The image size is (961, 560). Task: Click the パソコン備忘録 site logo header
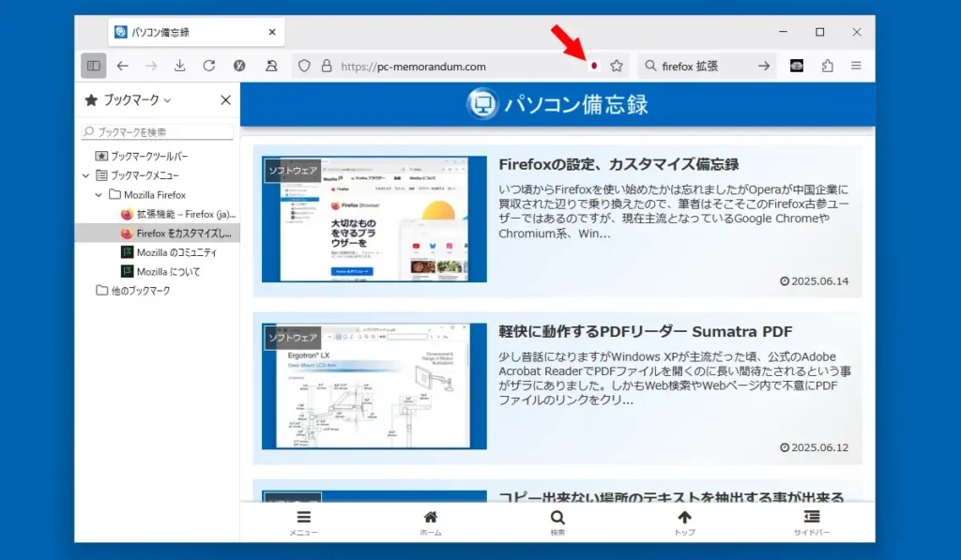(557, 104)
